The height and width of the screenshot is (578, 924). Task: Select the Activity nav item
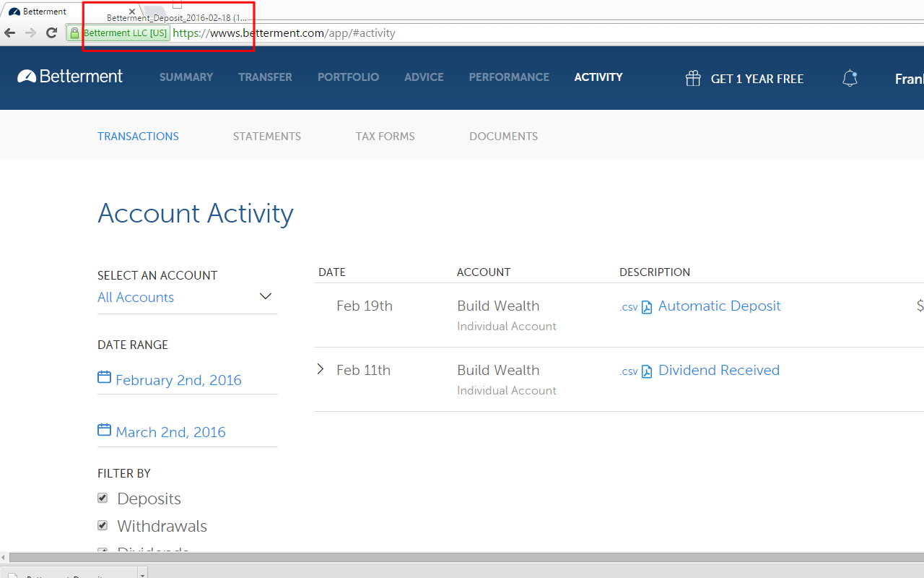[x=598, y=77]
